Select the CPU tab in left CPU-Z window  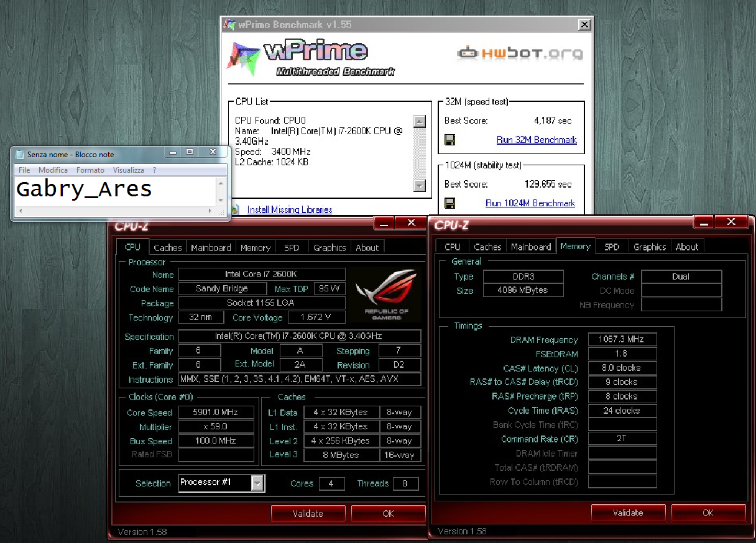(132, 247)
